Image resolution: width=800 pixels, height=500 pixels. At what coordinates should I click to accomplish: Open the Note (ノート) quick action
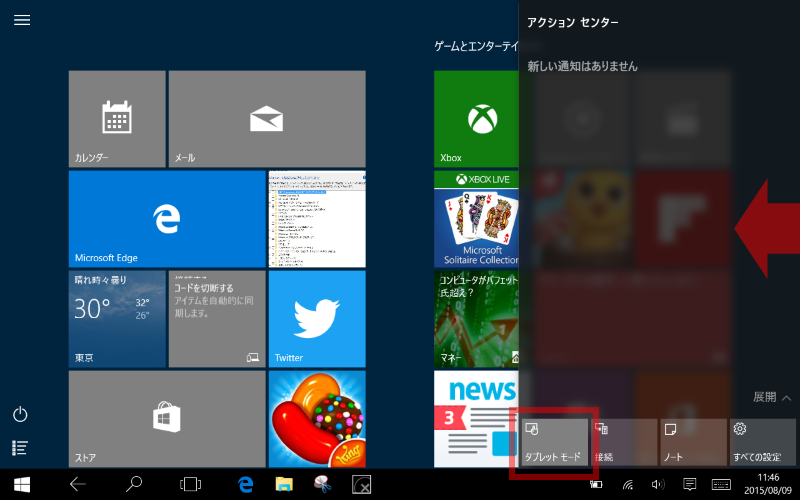coord(693,442)
